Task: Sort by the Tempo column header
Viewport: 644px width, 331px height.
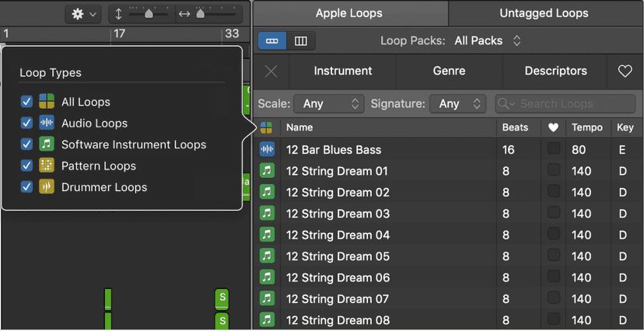Action: coord(587,127)
